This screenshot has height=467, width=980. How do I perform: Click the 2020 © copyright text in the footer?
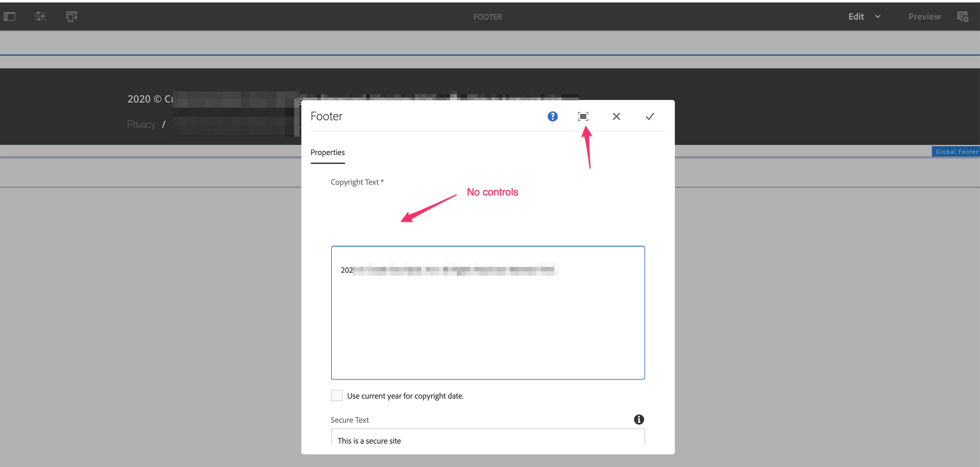(x=149, y=99)
